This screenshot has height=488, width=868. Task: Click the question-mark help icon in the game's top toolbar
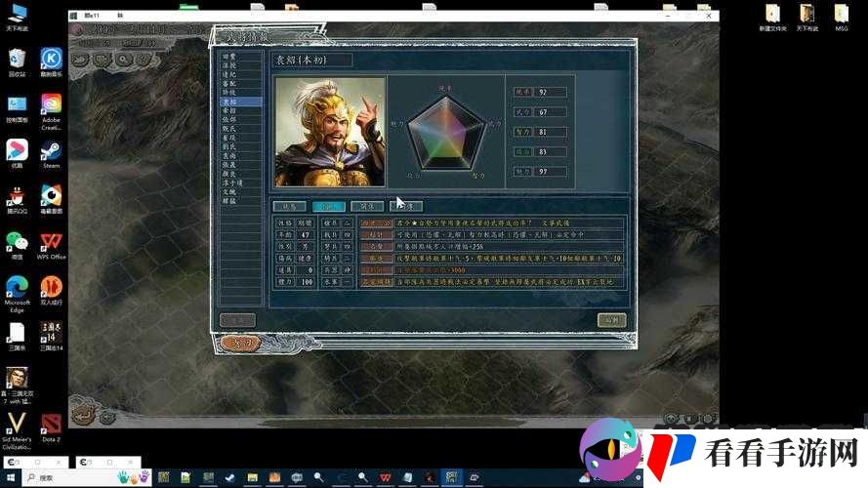144,59
